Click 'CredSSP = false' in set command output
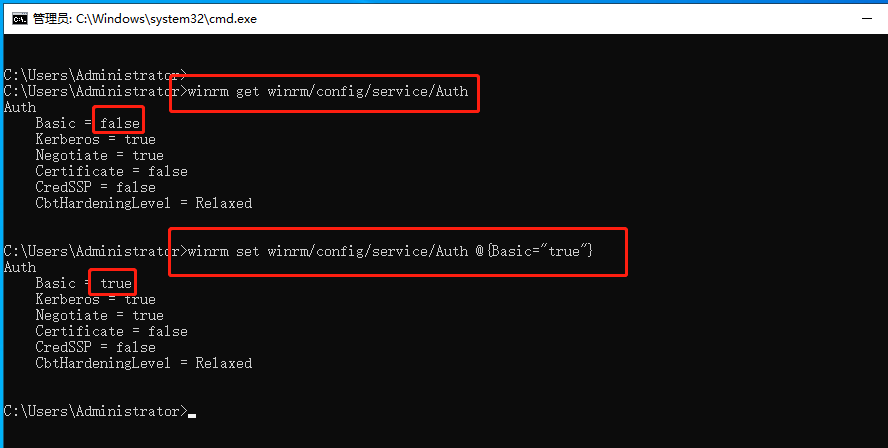This screenshot has width=888, height=448. click(x=95, y=347)
